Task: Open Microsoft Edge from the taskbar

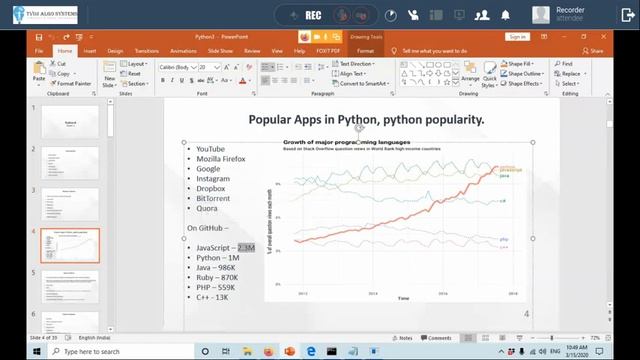Action: pos(311,351)
